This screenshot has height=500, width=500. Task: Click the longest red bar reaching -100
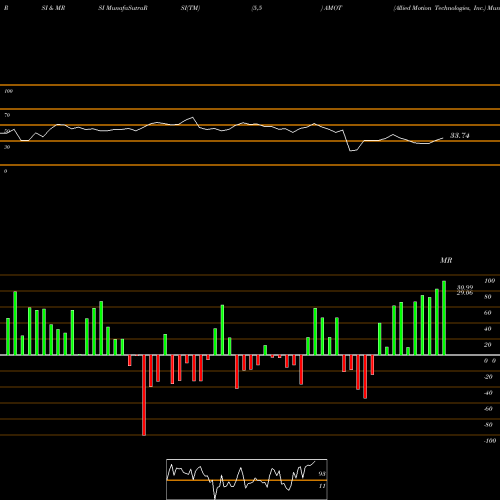click(x=144, y=395)
